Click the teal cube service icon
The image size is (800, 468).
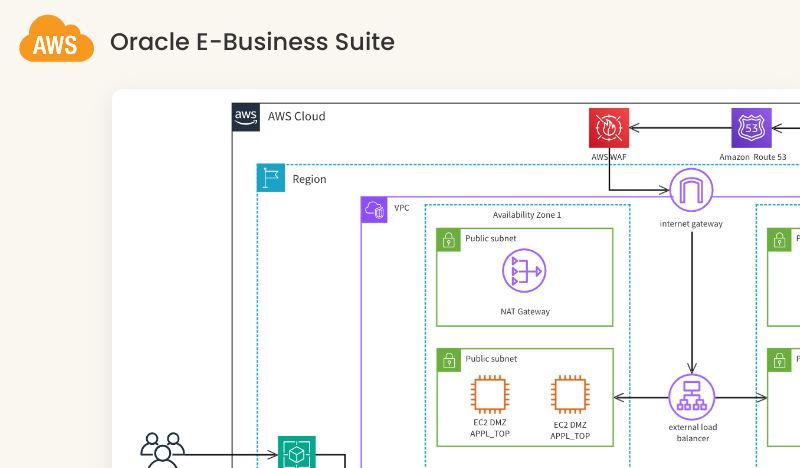pos(297,452)
